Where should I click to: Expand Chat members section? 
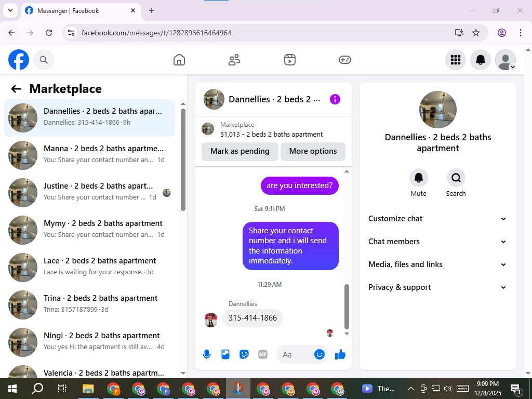[437, 242]
